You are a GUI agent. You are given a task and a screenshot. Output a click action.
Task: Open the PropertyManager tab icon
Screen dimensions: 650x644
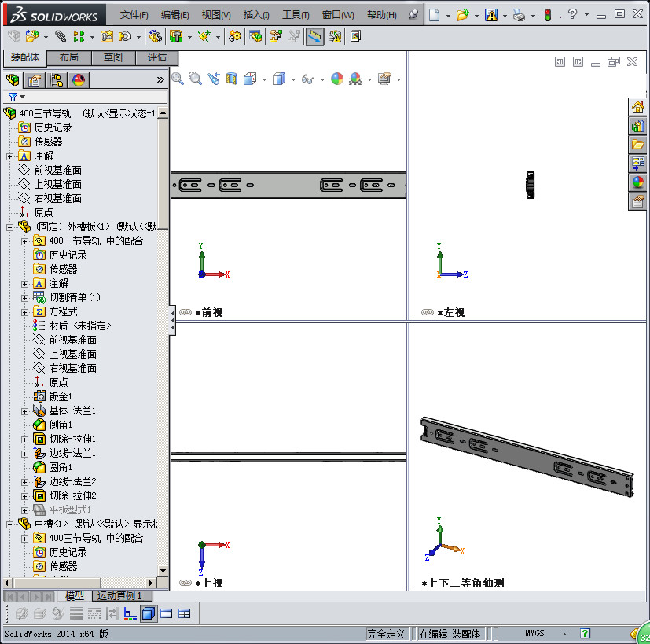35,79
